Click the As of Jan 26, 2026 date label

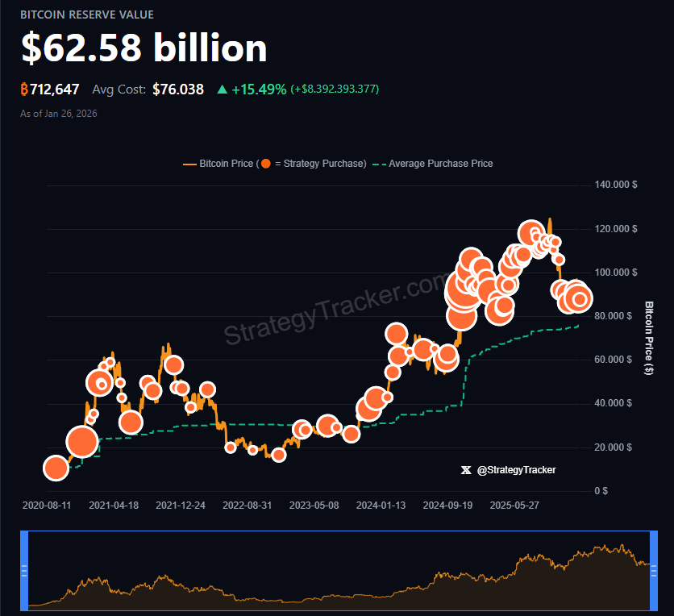[x=59, y=113]
